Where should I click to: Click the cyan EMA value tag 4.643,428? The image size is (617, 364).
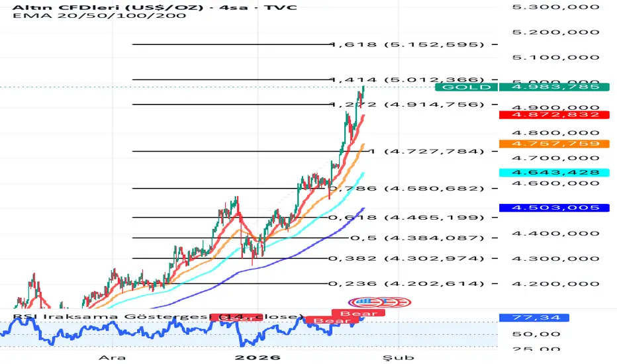pyautogui.click(x=554, y=172)
